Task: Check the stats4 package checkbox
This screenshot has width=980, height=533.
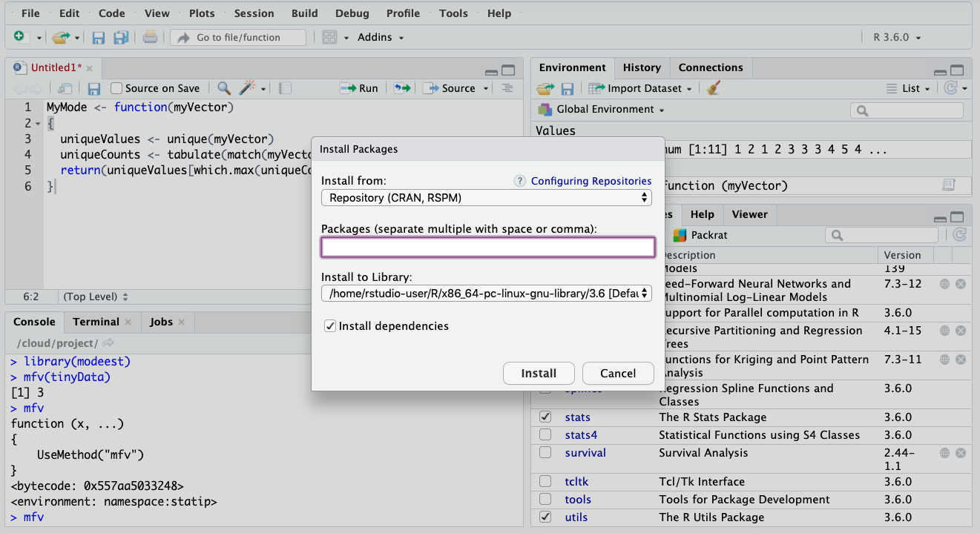Action: point(545,435)
